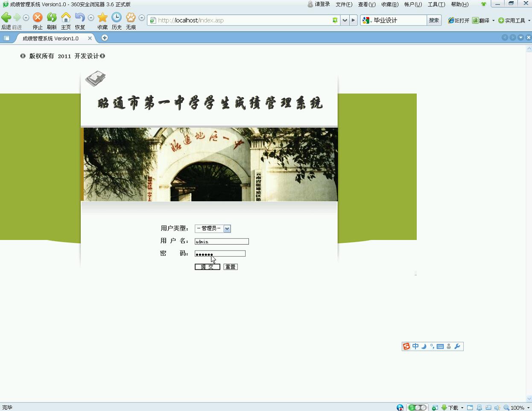The image size is (532, 411).
Task: Click the green Back arrow button
Action: click(6, 17)
